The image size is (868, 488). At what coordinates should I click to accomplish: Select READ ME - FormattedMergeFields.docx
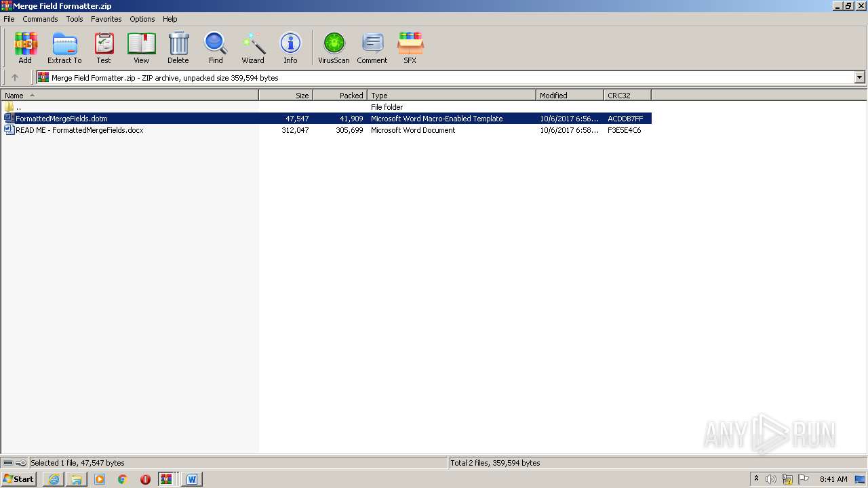pos(79,129)
